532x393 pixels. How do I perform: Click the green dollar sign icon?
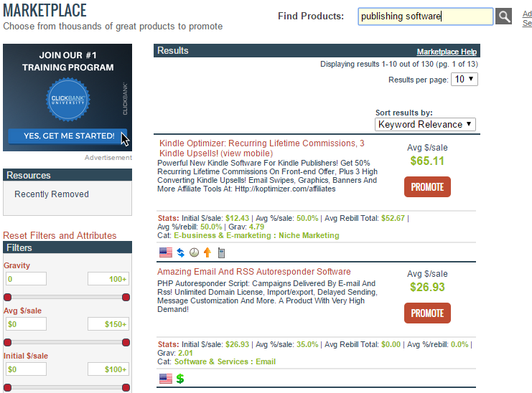180,379
